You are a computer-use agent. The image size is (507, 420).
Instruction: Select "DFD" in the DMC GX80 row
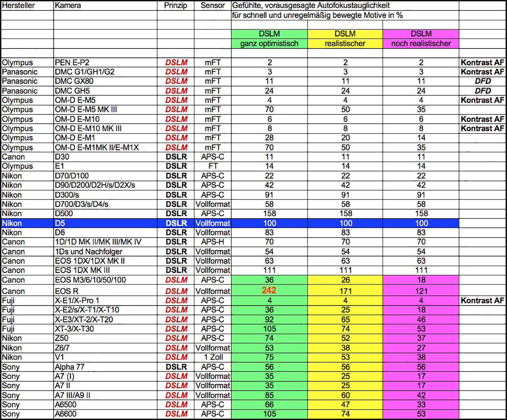[482, 81]
